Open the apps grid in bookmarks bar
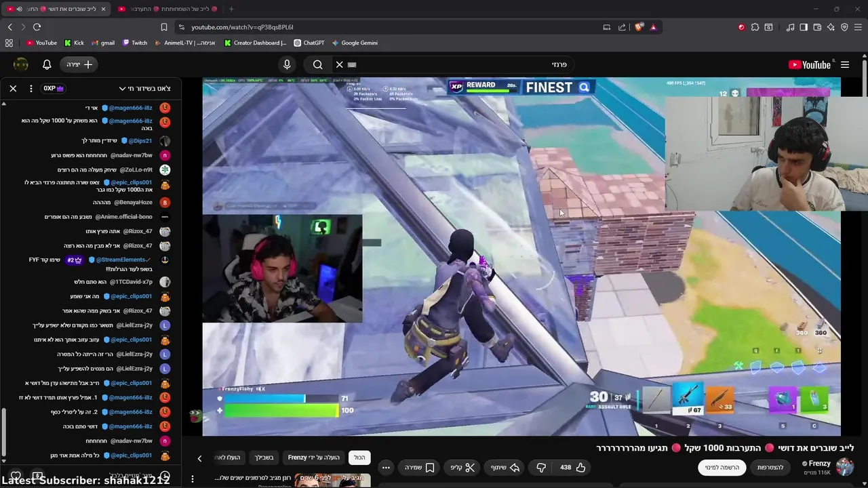Image resolution: width=868 pixels, height=488 pixels. (9, 43)
